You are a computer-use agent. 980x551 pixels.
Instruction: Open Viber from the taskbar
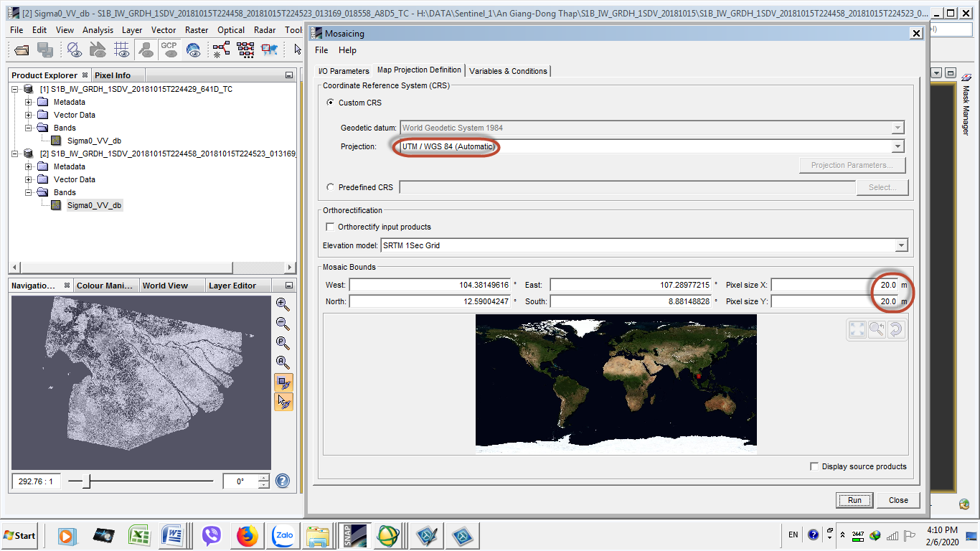(212, 536)
